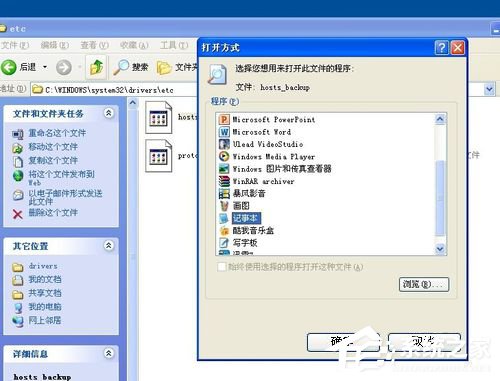Open 我的文档 link
500x381 pixels.
(x=45, y=280)
